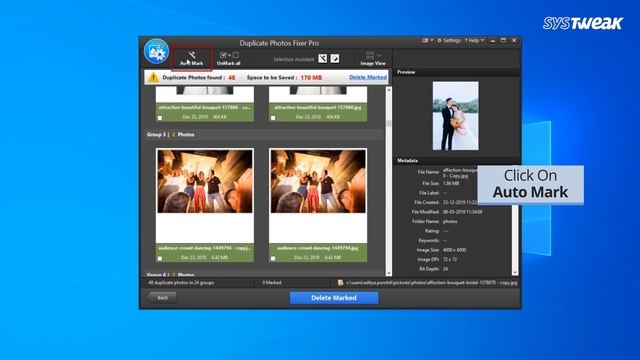This screenshot has height=360, width=640.
Task: Click File Modified date value
Action: click(462, 212)
